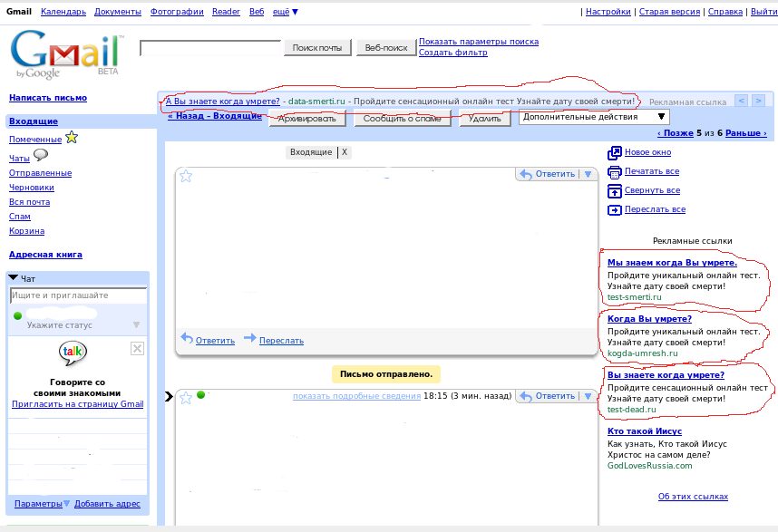The width and height of the screenshot is (778, 532).
Task: Show previous sponsored link with left arrow
Action: click(741, 101)
